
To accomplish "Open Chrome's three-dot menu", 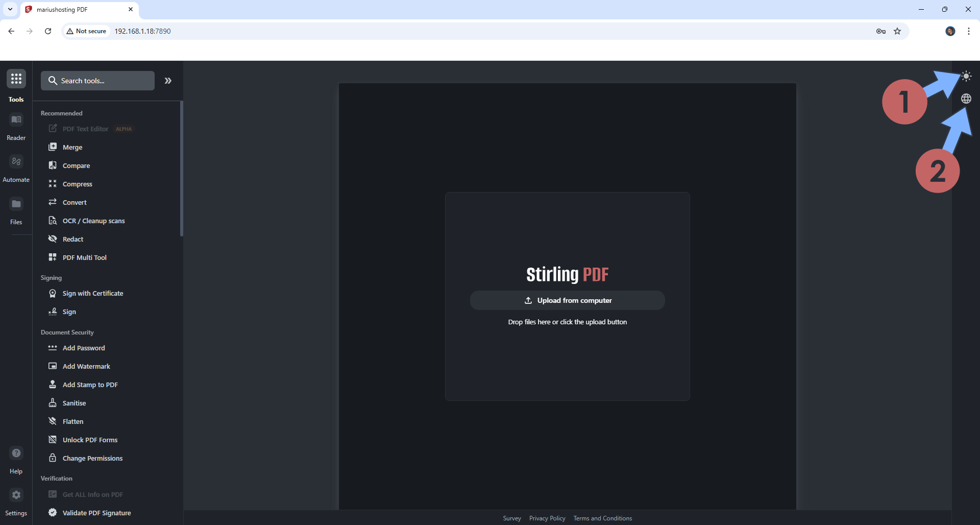I will coord(968,31).
